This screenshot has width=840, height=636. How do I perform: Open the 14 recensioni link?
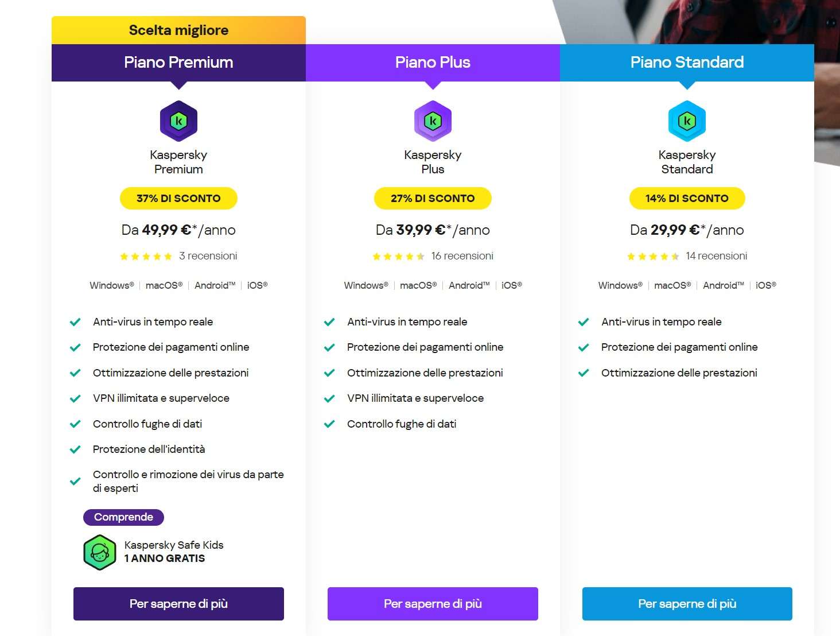point(717,256)
